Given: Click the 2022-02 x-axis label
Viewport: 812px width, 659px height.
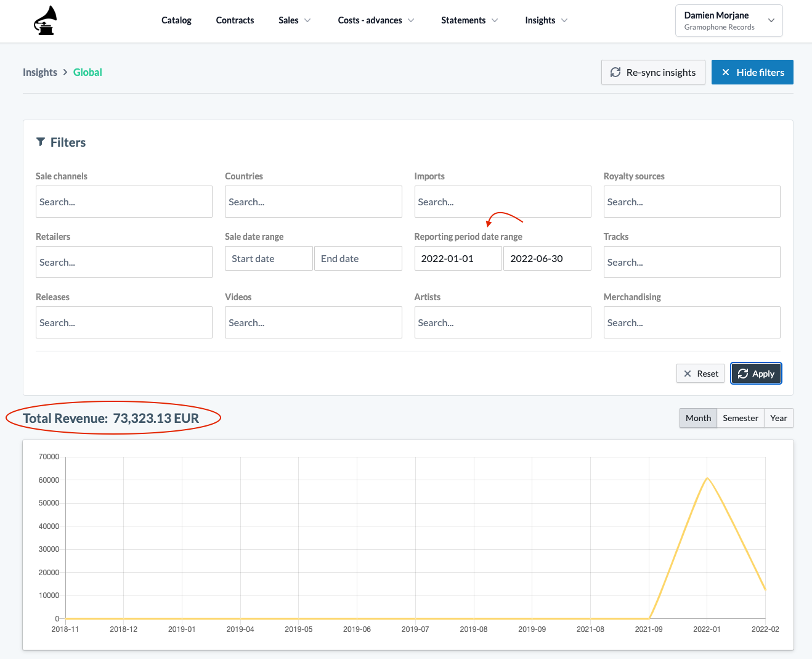Looking at the screenshot, I should pyautogui.click(x=765, y=629).
